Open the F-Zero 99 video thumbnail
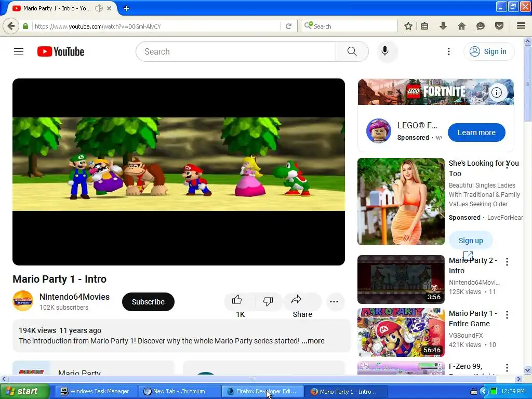This screenshot has width=532, height=399. click(x=401, y=368)
